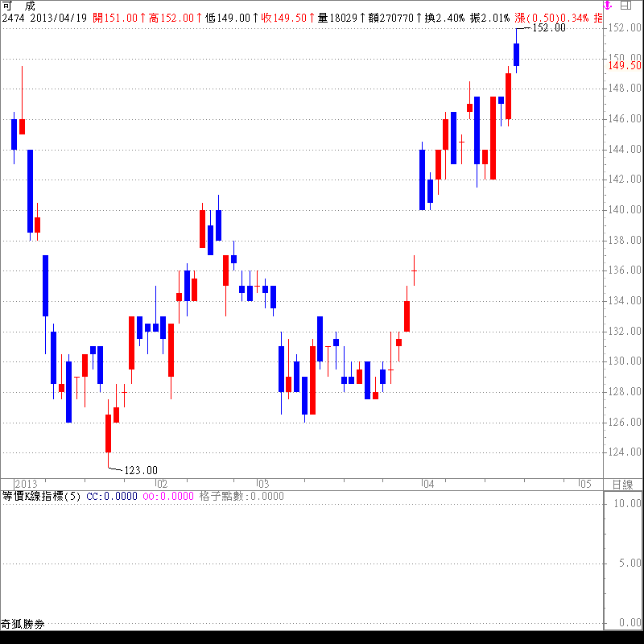Click the stock code 2474
The height and width of the screenshot is (644, 644).
(14, 18)
